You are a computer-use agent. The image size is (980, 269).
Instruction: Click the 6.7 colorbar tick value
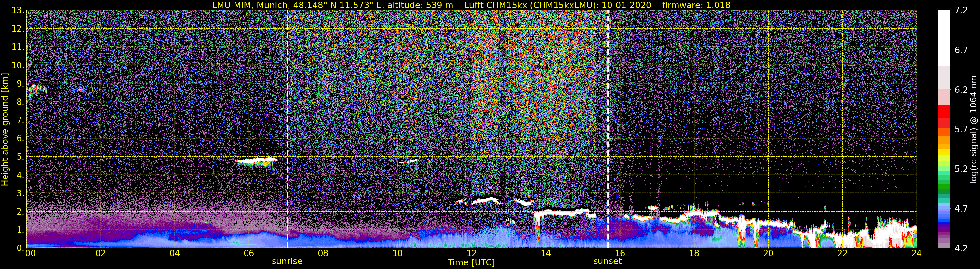[961, 50]
